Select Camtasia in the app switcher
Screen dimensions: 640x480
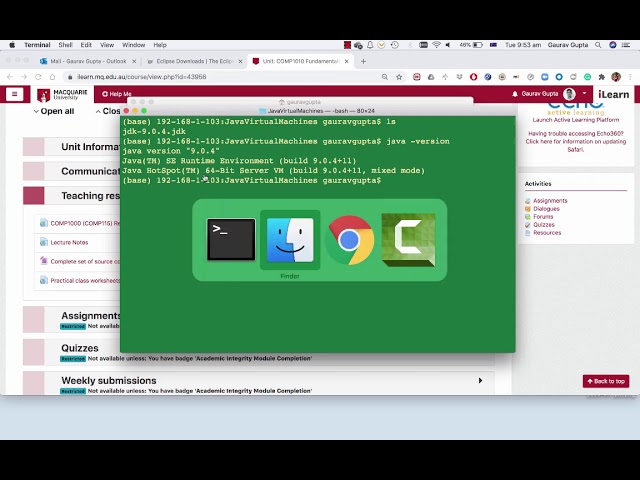(408, 240)
